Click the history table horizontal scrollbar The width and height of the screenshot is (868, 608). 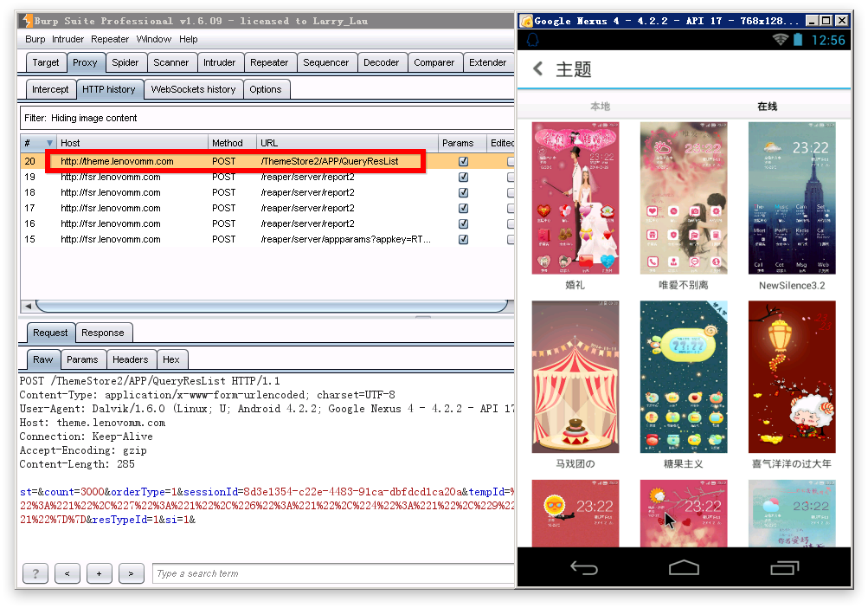click(x=271, y=306)
